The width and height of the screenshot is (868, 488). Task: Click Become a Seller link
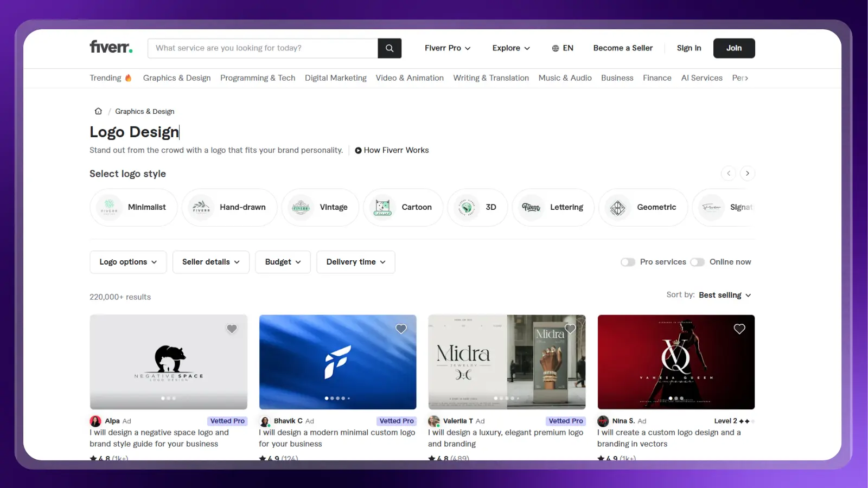[623, 48]
